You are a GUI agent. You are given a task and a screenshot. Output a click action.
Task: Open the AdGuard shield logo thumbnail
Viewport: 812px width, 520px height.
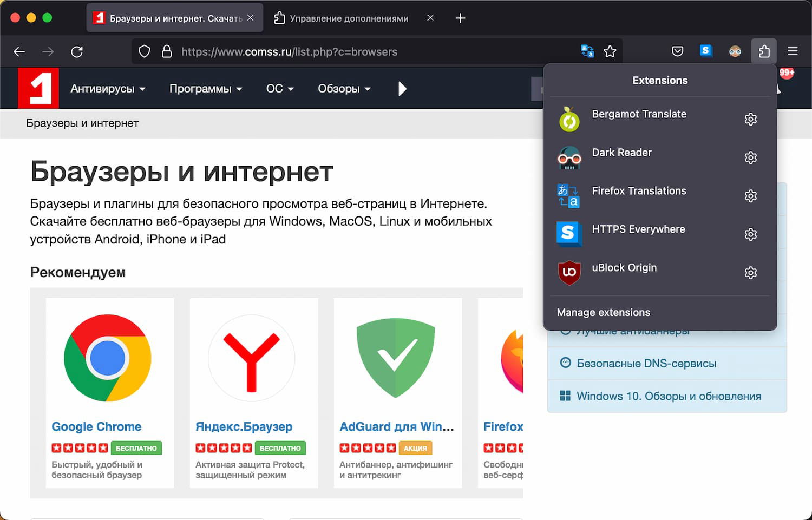(396, 358)
